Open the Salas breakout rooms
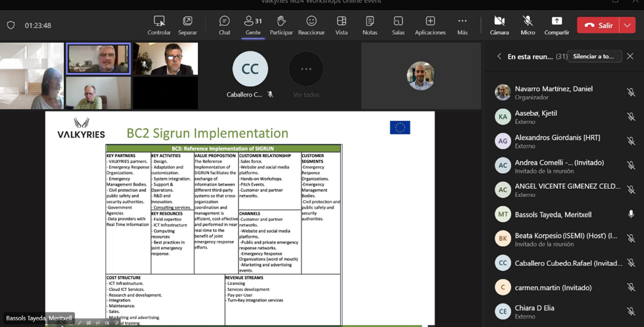Image resolution: width=644 pixels, height=327 pixels. point(398,25)
